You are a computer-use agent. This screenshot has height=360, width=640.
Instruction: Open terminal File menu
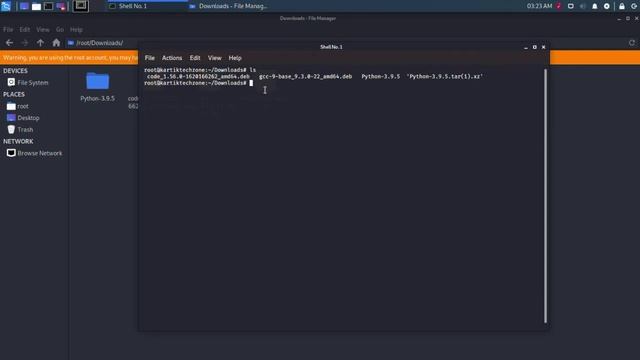point(149,58)
